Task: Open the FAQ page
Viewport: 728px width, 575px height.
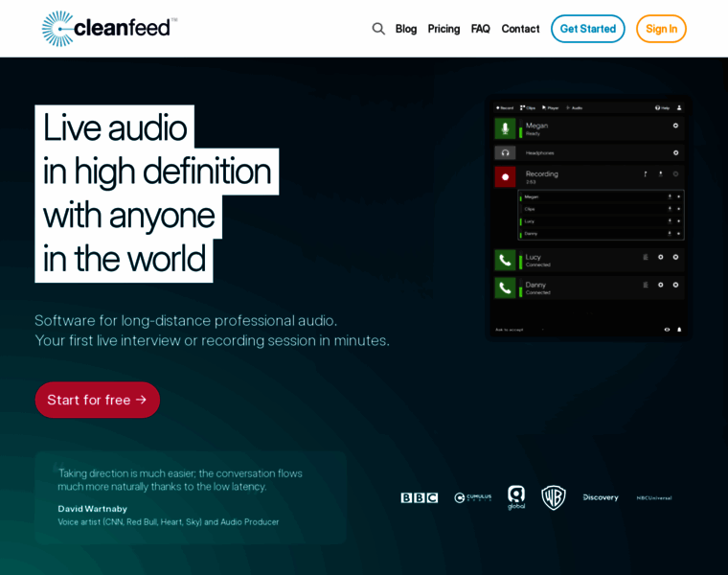Action: (480, 29)
